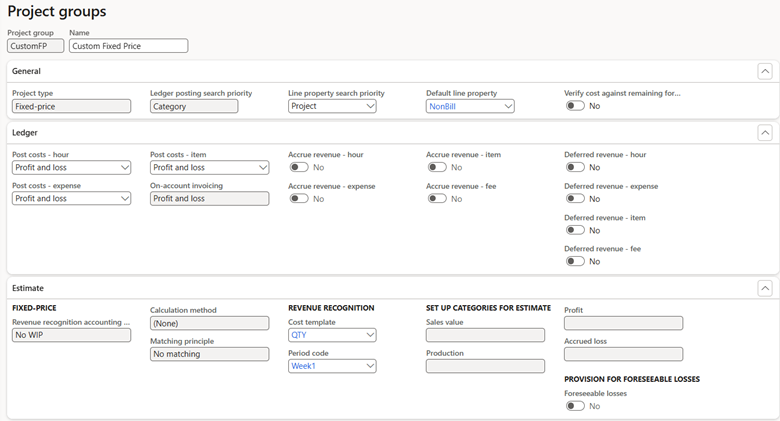This screenshot has height=421, width=780.
Task: Click Revenue recognition accounting field No WIP
Action: (x=72, y=335)
